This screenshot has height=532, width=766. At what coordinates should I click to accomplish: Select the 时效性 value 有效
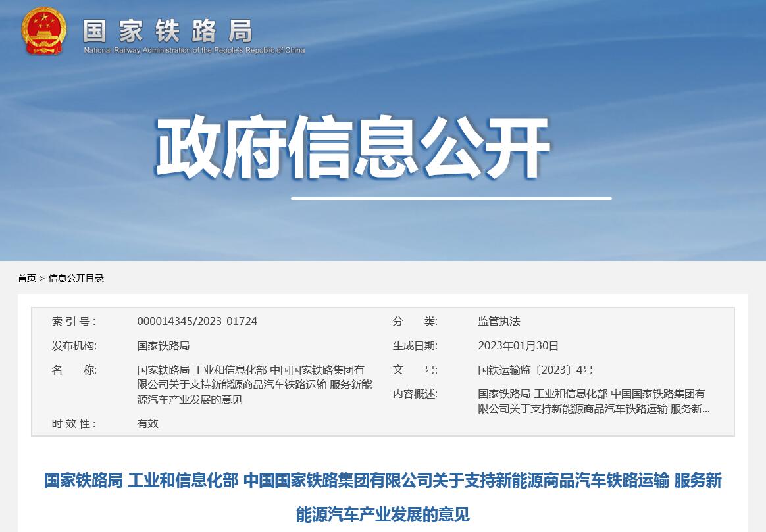(148, 423)
